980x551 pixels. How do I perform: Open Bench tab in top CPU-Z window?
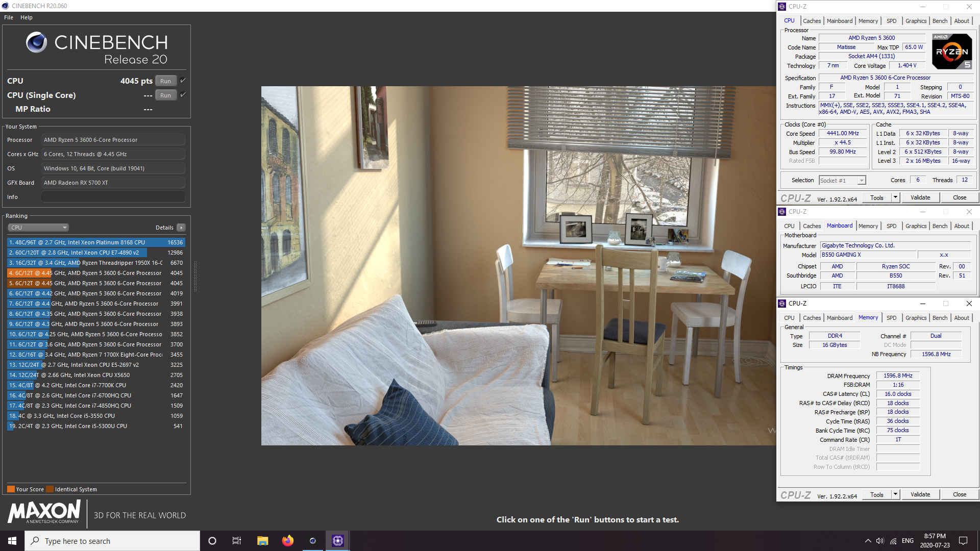coord(940,21)
